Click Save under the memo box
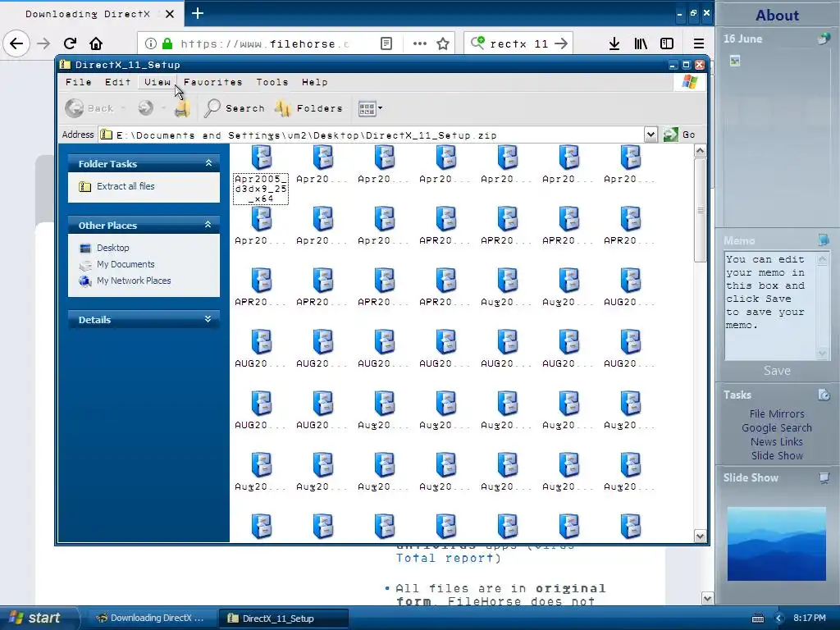This screenshot has width=840, height=630. [777, 370]
